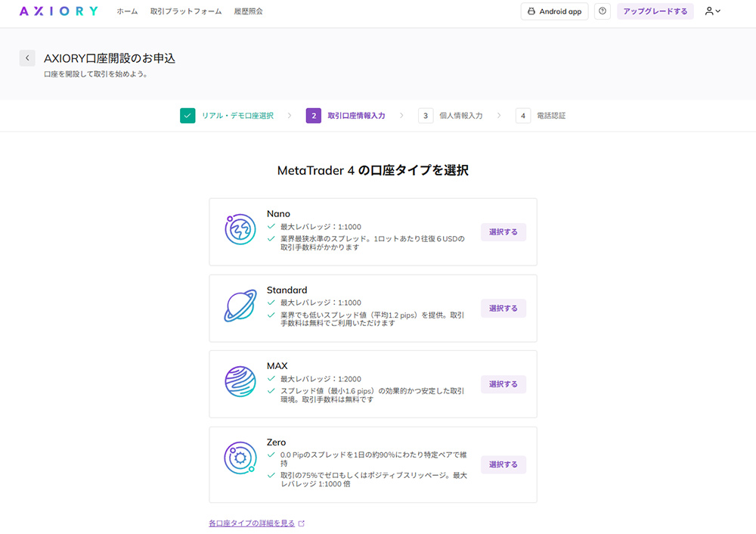756x534 pixels.
Task: Click MetaTrader 4 の口座タイプを選択 heading
Action: (x=373, y=170)
